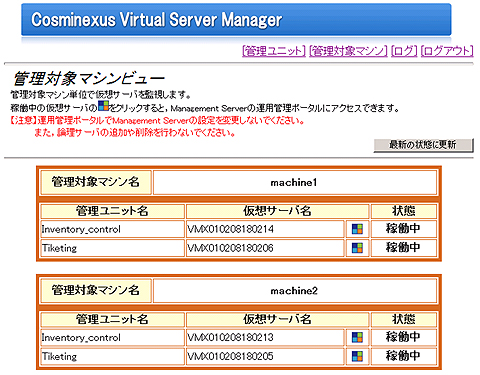The height and width of the screenshot is (375, 480).
Task: Click 管理対象マシン名 label beside machine2
Action: pos(96,291)
